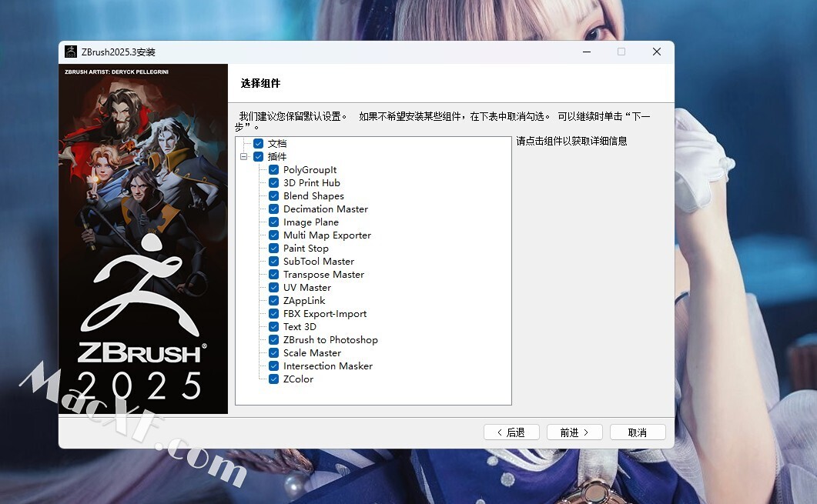Select the Transpose Master label

323,275
